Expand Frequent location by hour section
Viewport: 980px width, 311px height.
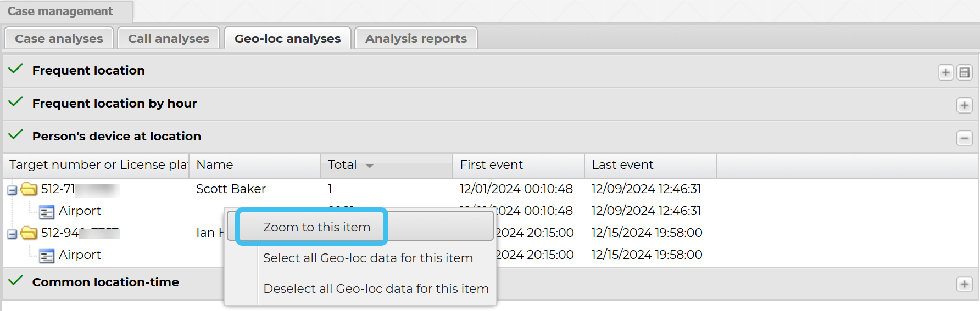pos(964,105)
